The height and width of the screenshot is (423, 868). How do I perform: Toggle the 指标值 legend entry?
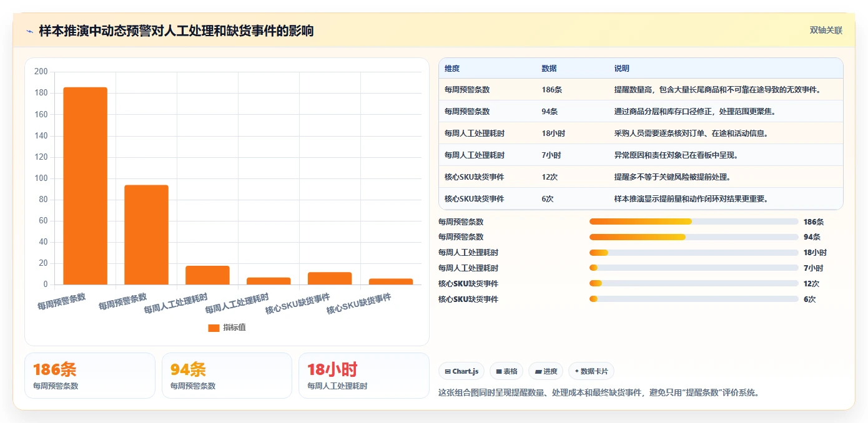tap(227, 328)
